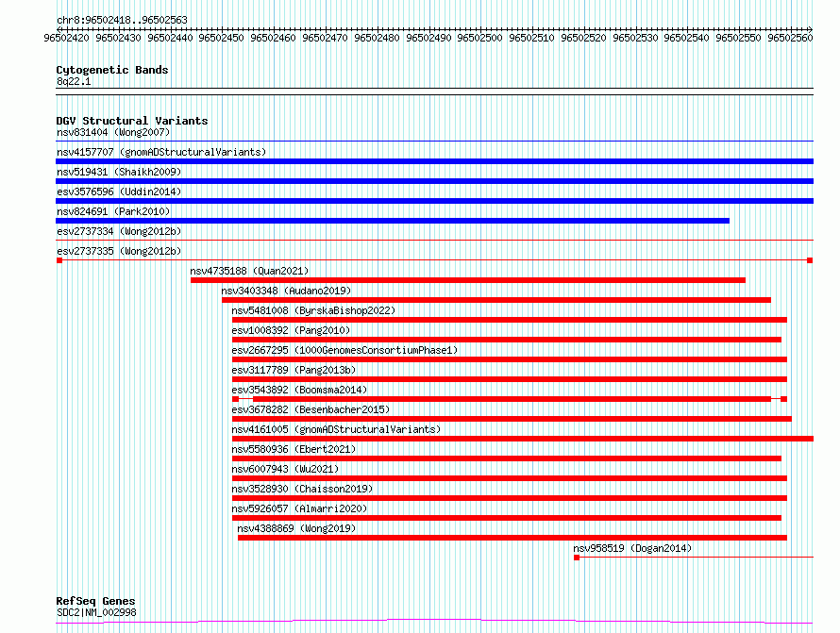Click nsv4161005 (gnomADStructuralVariants) label
Viewport: 840px width, 633px height.
click(336, 429)
